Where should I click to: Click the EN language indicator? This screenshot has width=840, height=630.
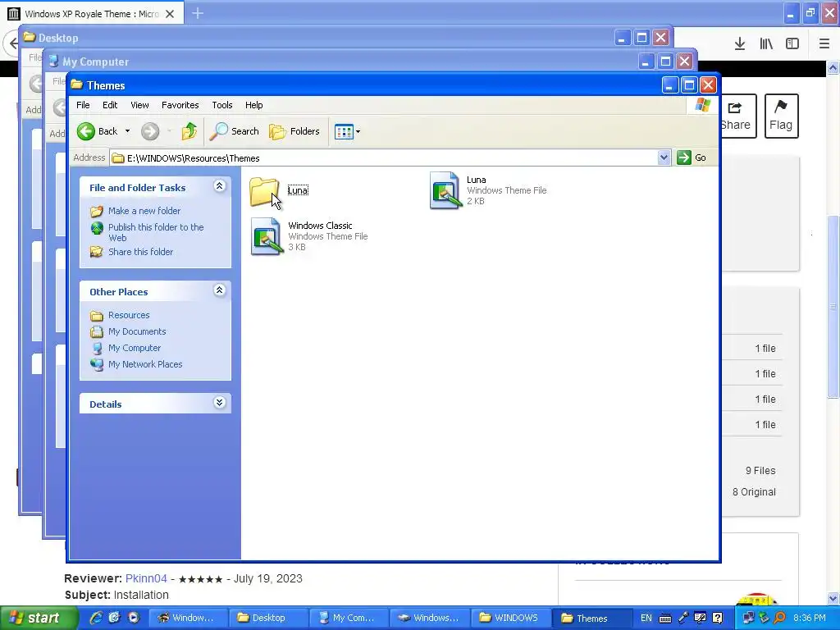click(646, 618)
